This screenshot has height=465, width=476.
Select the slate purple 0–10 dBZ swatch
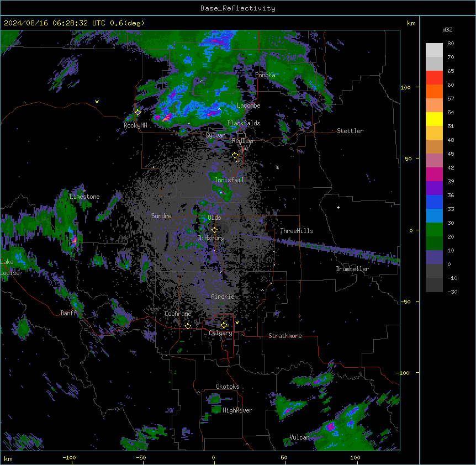[x=434, y=257]
